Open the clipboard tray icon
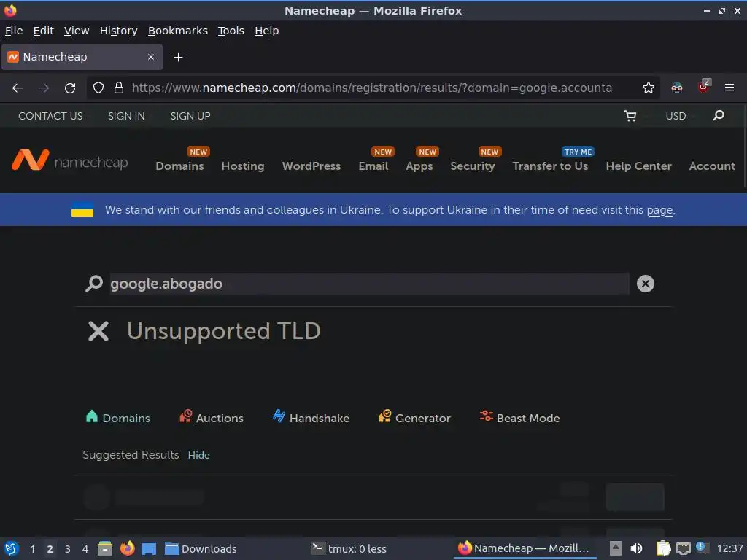Screen dimensions: 747x560 pos(663,548)
